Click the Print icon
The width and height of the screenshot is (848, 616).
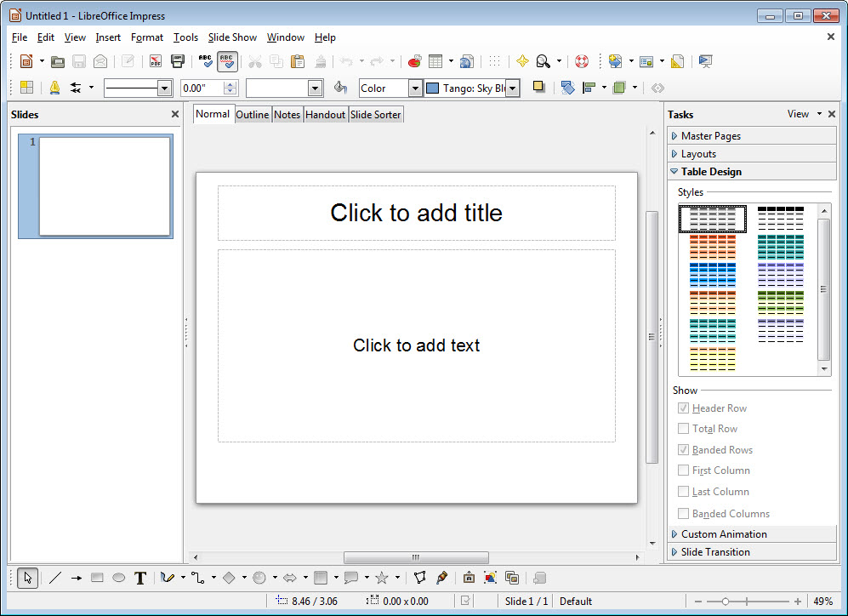point(178,61)
